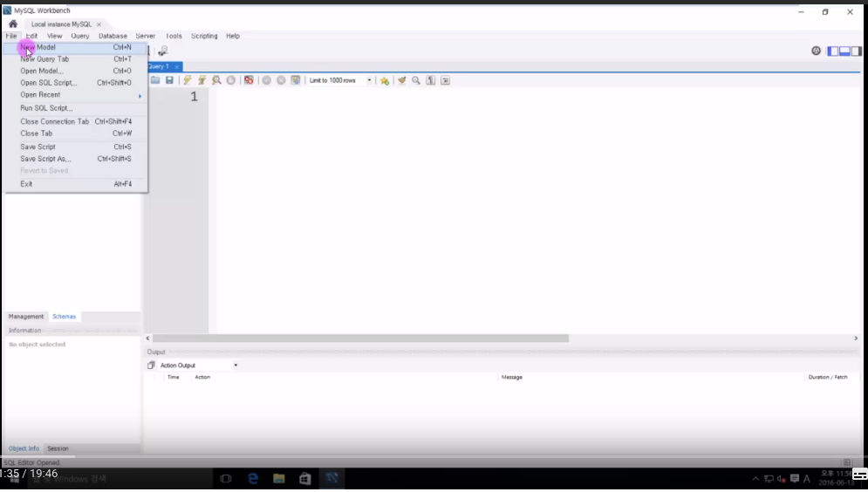Switch to the Object Info tab
The height and width of the screenshot is (492, 868).
tap(24, 448)
